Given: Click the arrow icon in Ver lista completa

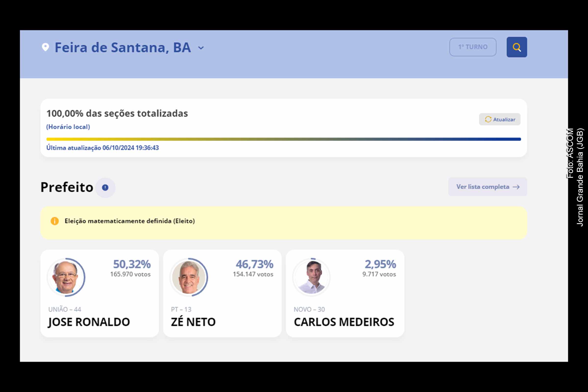Looking at the screenshot, I should [x=516, y=187].
